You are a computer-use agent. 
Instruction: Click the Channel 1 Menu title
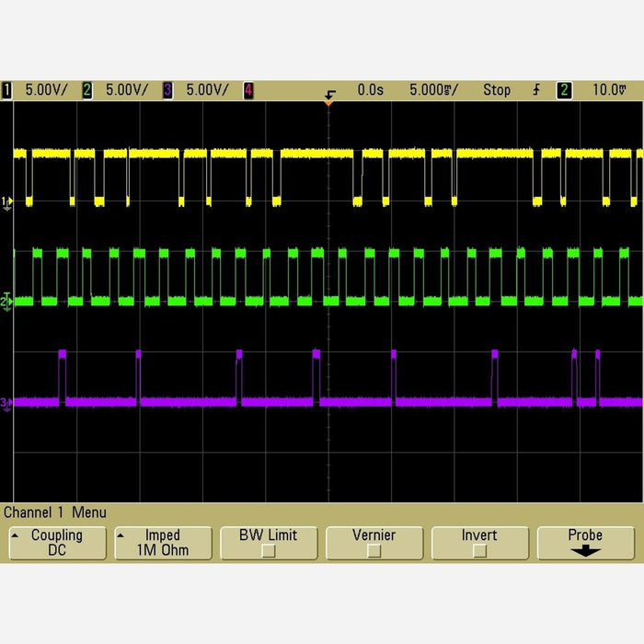coord(55,512)
